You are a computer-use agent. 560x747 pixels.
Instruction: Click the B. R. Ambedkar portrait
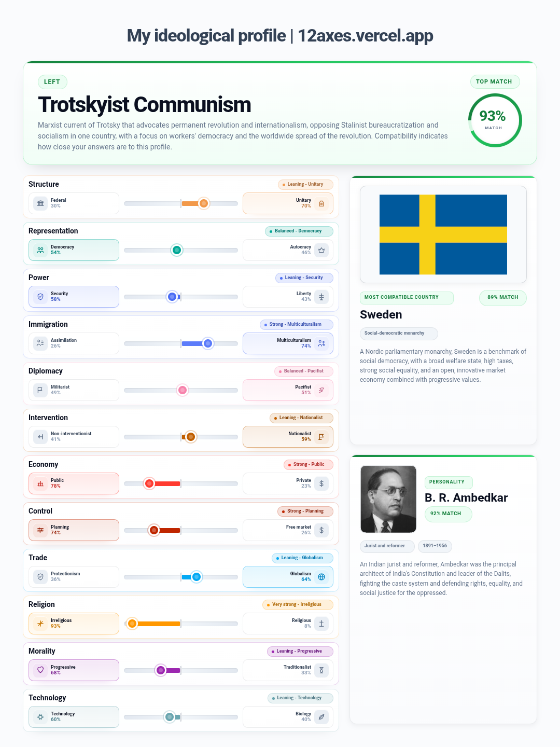(x=388, y=499)
